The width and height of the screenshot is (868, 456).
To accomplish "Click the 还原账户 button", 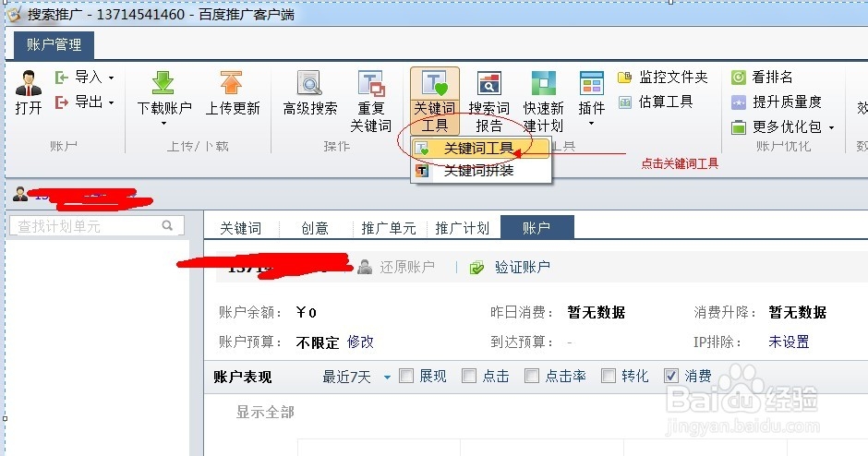I will [x=396, y=268].
